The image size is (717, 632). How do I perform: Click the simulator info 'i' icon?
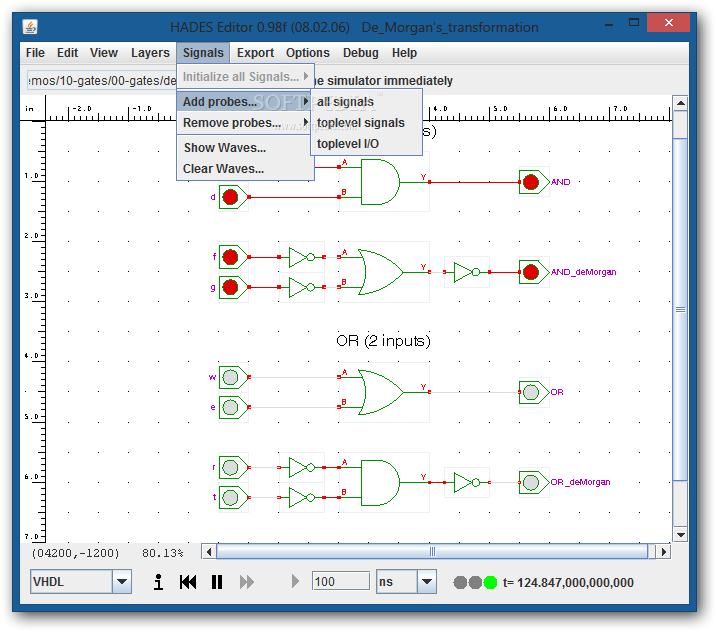click(158, 582)
